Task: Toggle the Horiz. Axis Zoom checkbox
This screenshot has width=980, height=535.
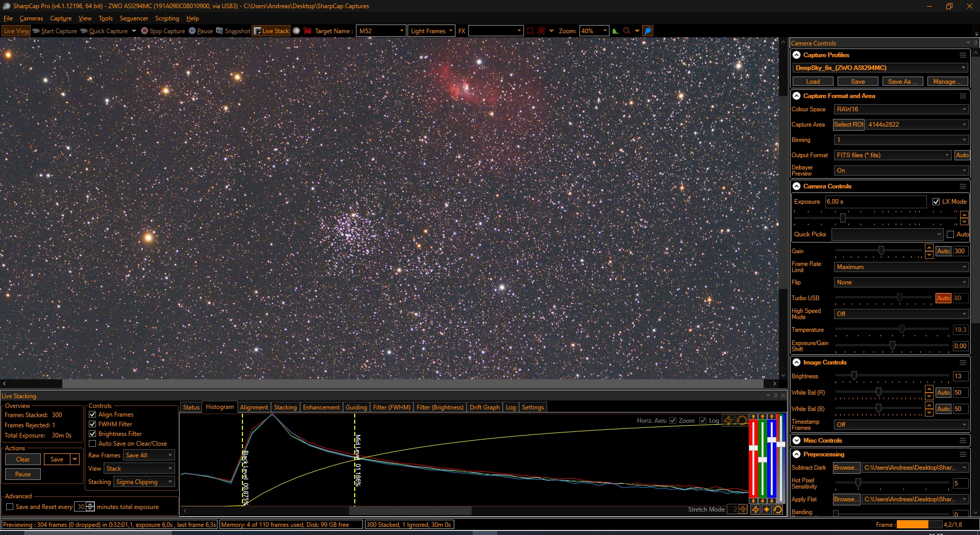Action: (673, 421)
